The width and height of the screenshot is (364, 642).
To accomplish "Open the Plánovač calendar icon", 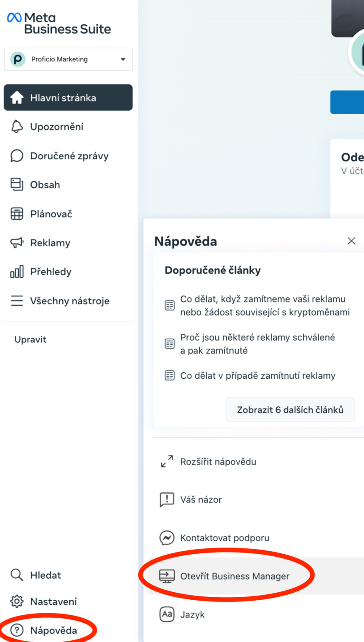I will [x=17, y=214].
